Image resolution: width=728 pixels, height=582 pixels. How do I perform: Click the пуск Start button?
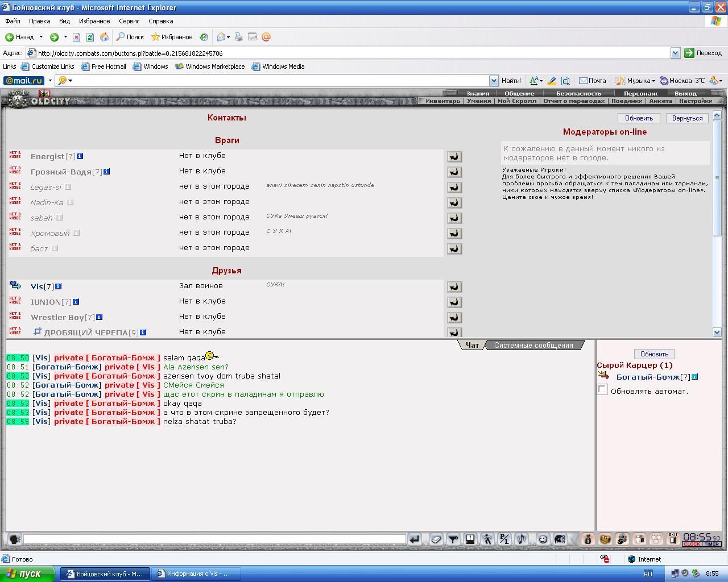27,573
